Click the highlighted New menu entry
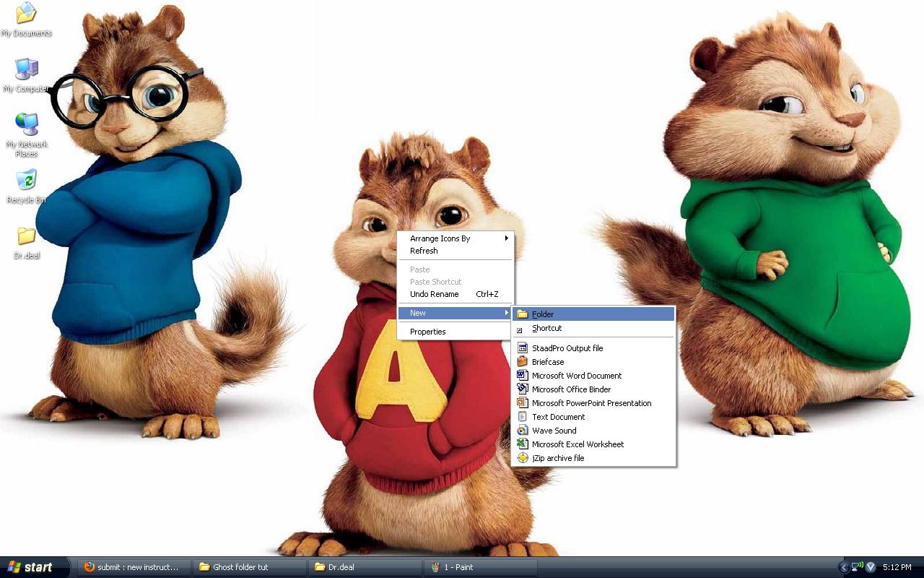The height and width of the screenshot is (578, 924). point(455,313)
